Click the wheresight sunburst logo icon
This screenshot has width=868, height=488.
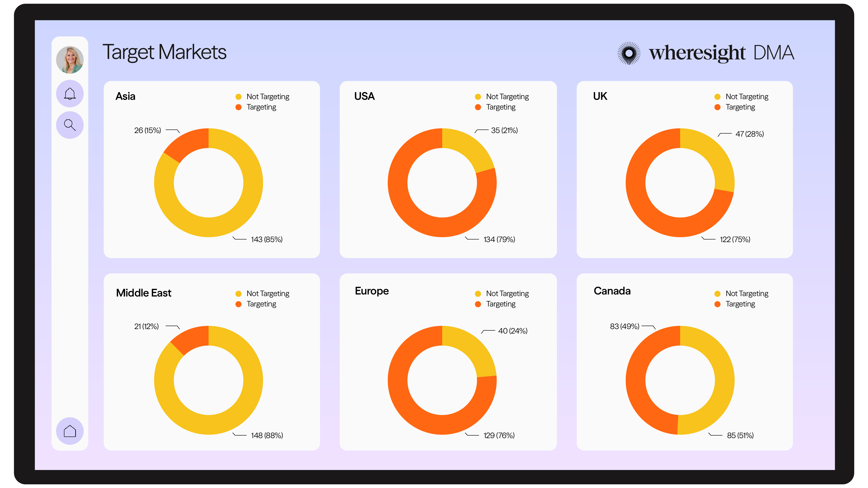pyautogui.click(x=629, y=53)
